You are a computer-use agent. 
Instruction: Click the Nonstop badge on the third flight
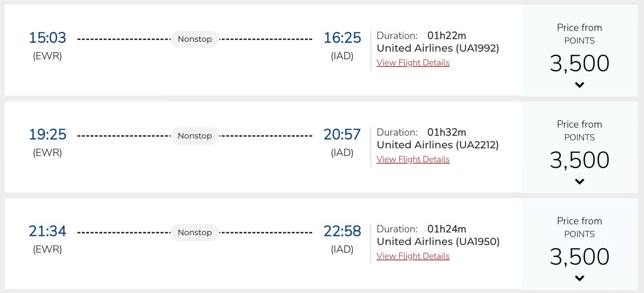pyautogui.click(x=195, y=232)
